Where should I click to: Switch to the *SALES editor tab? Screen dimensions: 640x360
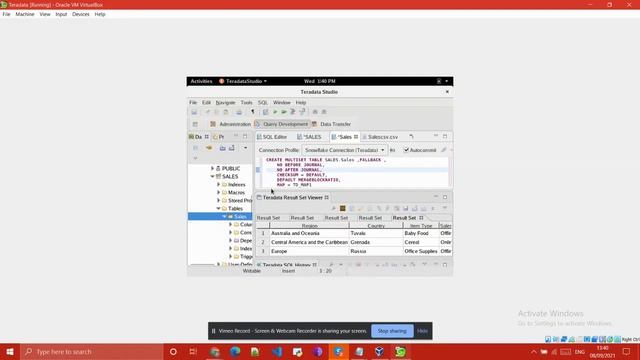pyautogui.click(x=309, y=137)
